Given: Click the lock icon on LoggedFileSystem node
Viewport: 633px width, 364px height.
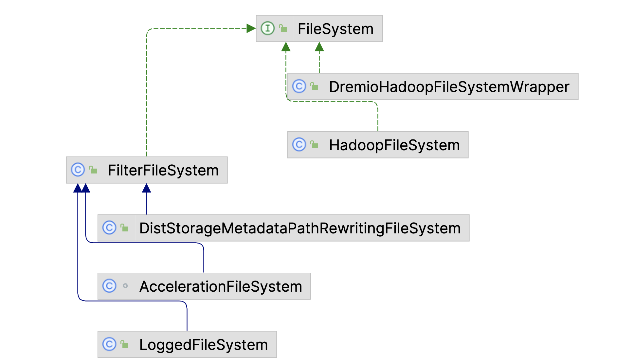Looking at the screenshot, I should point(124,344).
